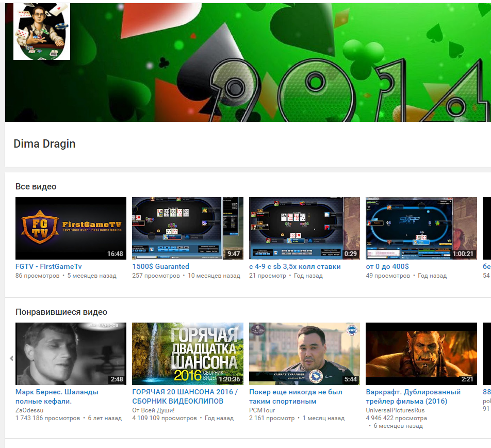Click the 1:20:36 duration badge
The height and width of the screenshot is (448, 491).
pyautogui.click(x=230, y=379)
